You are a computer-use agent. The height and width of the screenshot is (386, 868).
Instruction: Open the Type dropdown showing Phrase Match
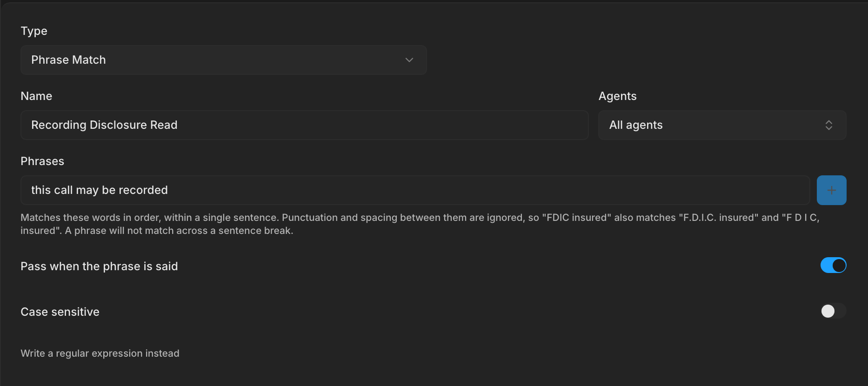(224, 60)
